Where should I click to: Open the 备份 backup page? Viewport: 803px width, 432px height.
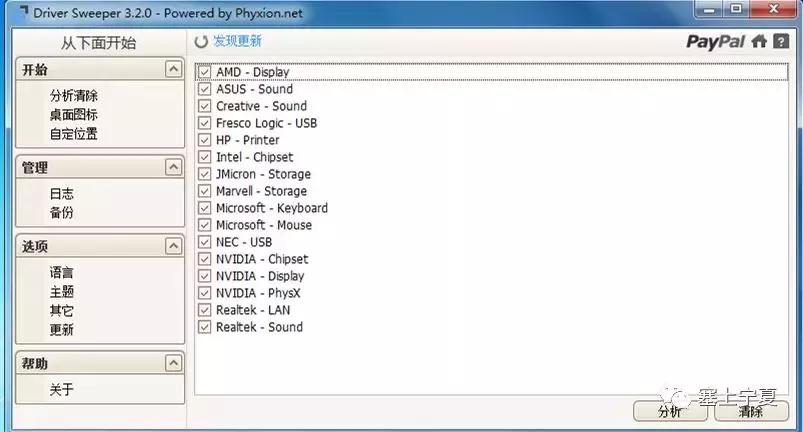tap(61, 212)
